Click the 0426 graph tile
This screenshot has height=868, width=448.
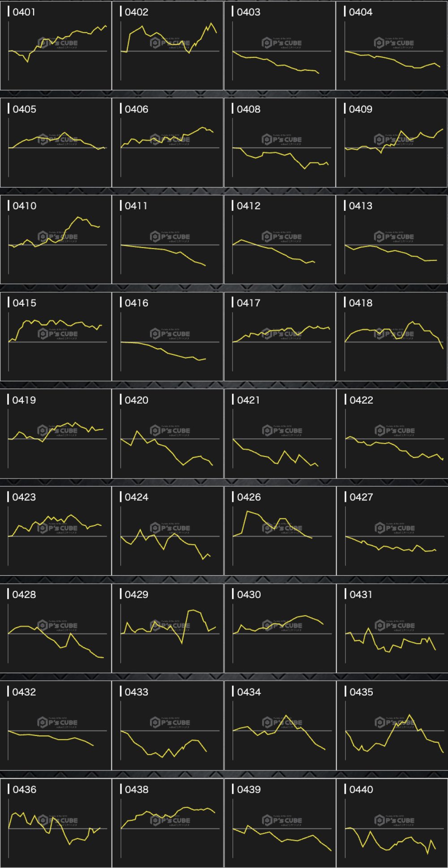[280, 531]
